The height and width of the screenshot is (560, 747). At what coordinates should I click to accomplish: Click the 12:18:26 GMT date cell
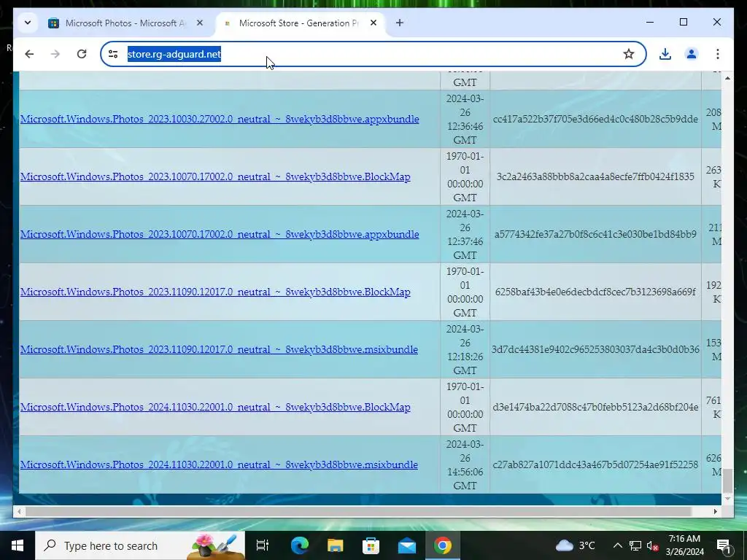click(x=465, y=350)
